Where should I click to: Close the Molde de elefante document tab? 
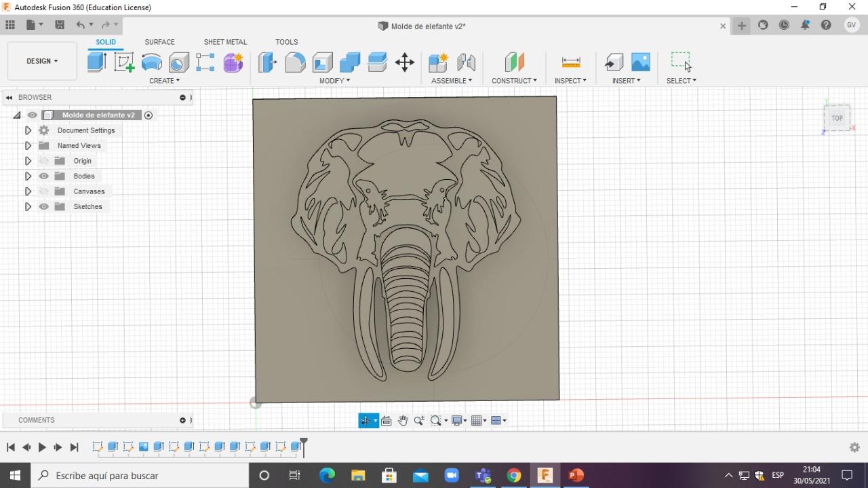(723, 26)
